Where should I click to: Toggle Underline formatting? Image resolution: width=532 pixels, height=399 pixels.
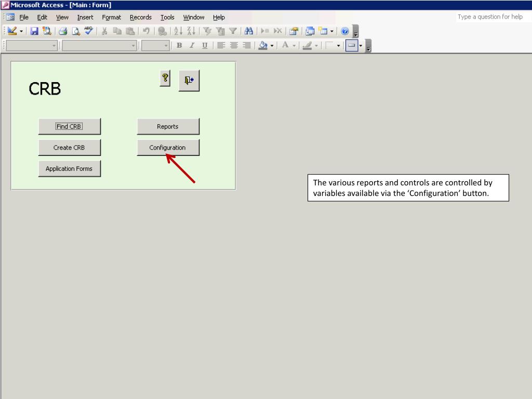tap(205, 46)
